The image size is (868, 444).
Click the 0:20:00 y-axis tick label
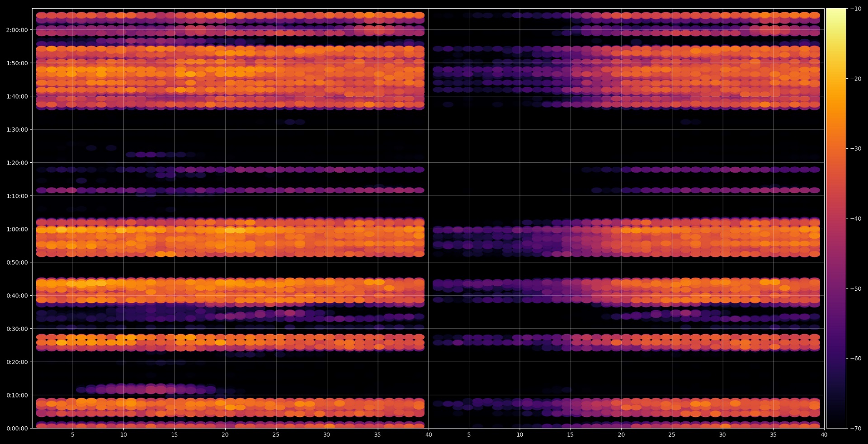coord(17,362)
